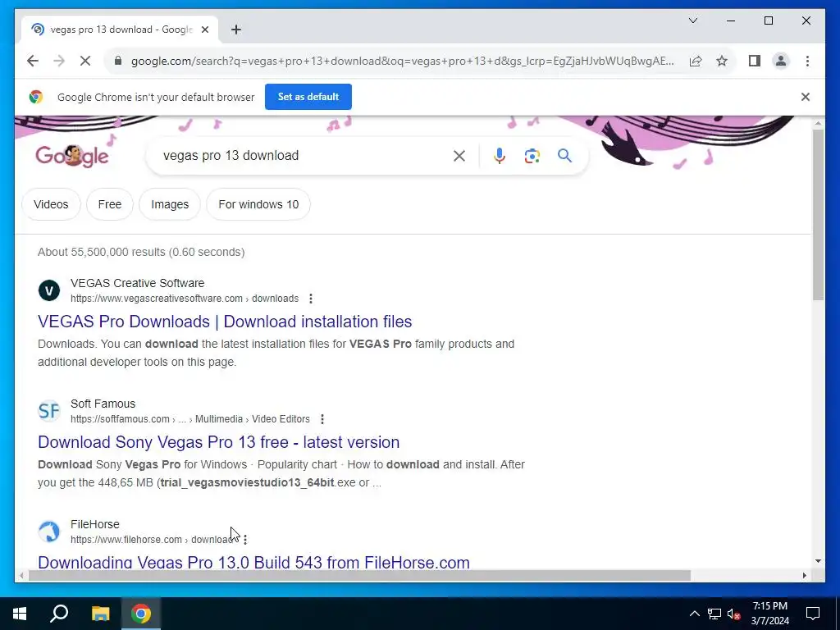
Task: Go back to the previous page
Action: point(33,61)
